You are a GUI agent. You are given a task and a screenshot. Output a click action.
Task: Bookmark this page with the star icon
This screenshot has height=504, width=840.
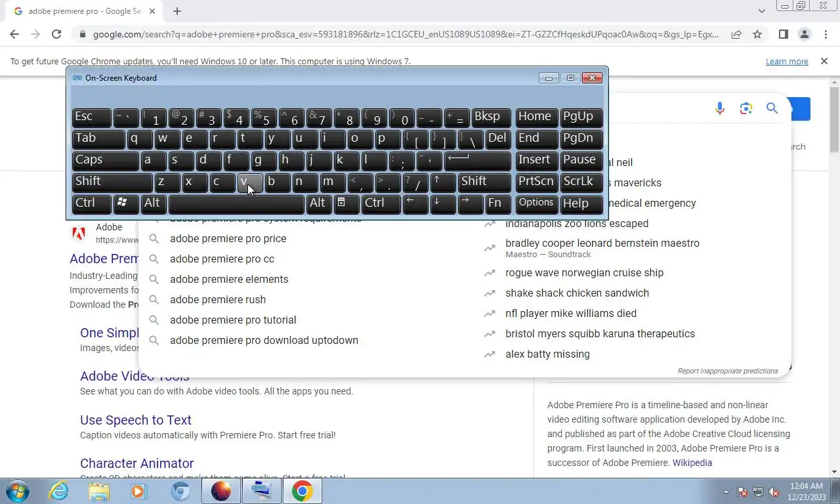tap(757, 35)
